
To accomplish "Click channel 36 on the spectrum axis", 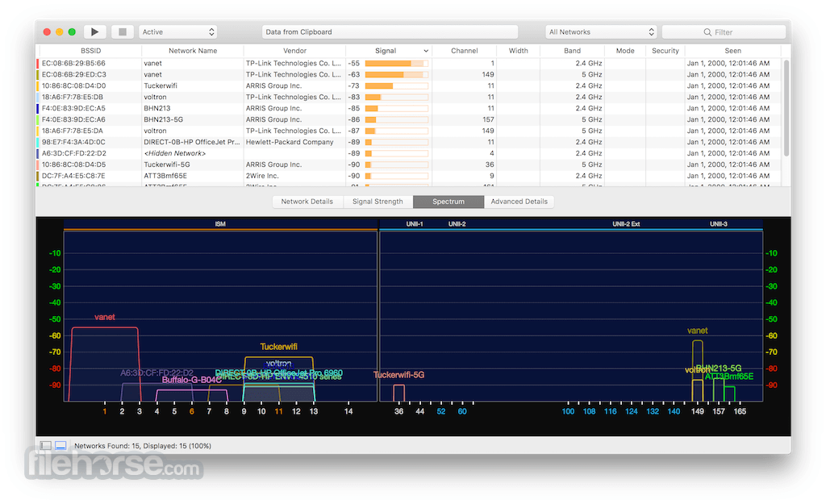I will (398, 411).
